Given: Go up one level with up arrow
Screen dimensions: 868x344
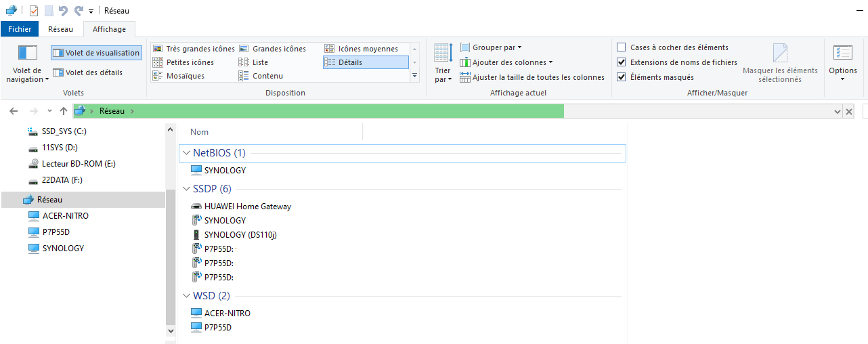Looking at the screenshot, I should click(x=64, y=111).
